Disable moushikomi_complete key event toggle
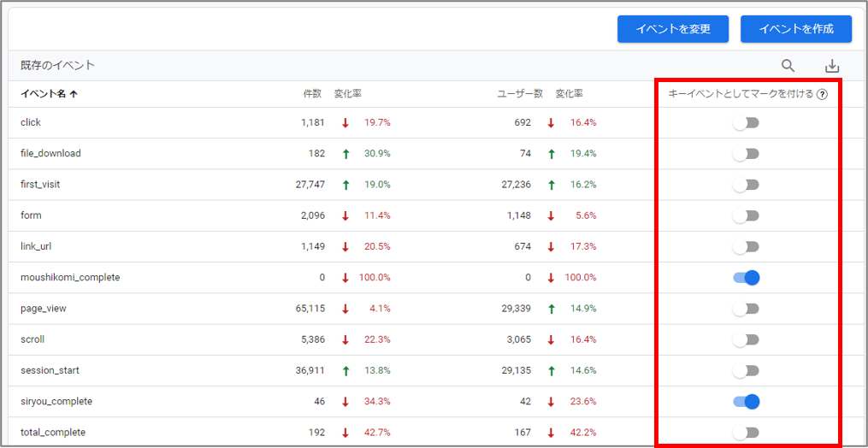Viewport: 868px width, 448px height. tap(746, 278)
